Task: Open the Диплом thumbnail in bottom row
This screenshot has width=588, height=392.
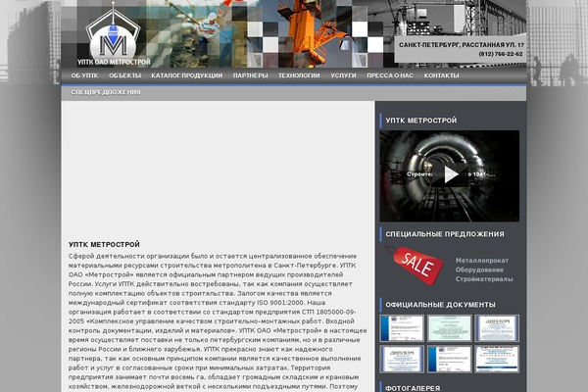Action: tap(402, 360)
